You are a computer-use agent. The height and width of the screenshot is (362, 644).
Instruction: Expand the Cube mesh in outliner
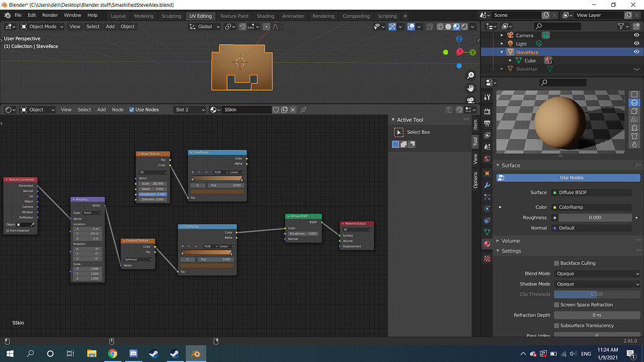[510, 61]
